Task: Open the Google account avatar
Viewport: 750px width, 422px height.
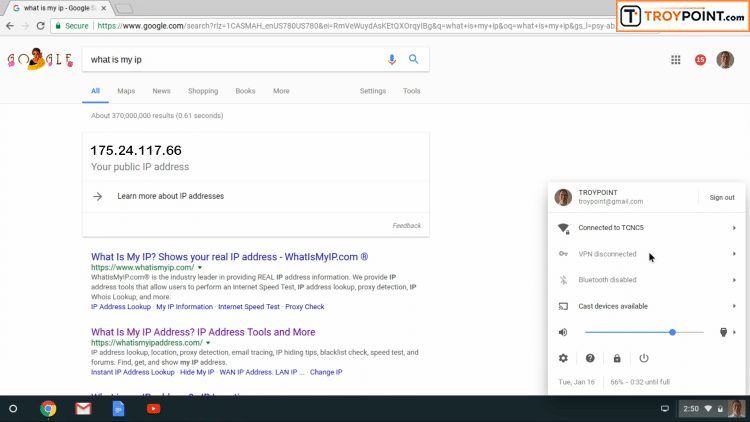Action: 725,60
